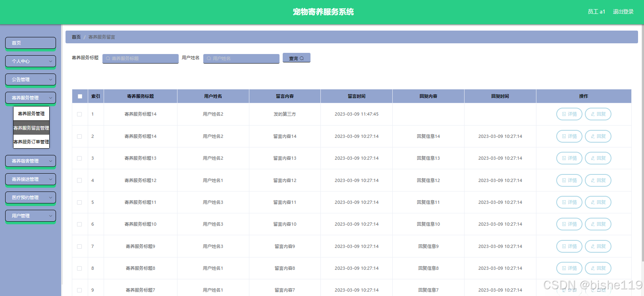
Task: Click 首页 in the breadcrumb
Action: (x=76, y=37)
